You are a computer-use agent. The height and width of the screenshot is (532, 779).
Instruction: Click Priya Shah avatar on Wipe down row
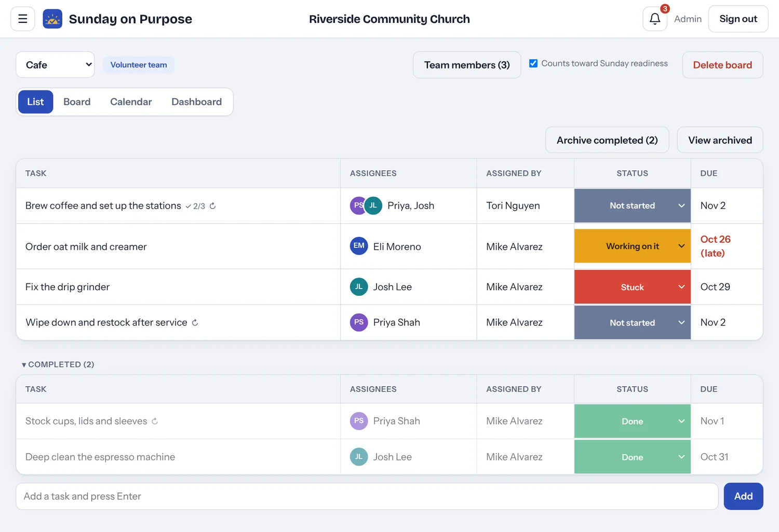pyautogui.click(x=359, y=322)
